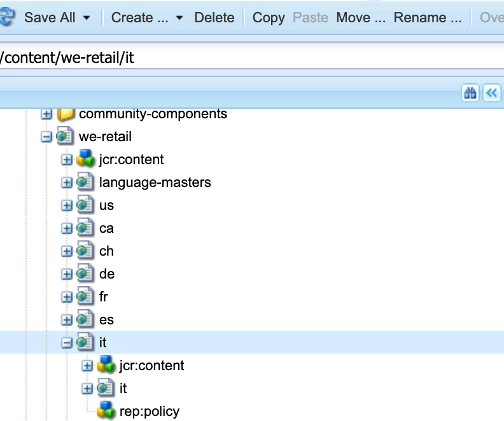Viewport: 504px width, 421px height.
Task: Select the us label
Action: tap(106, 205)
